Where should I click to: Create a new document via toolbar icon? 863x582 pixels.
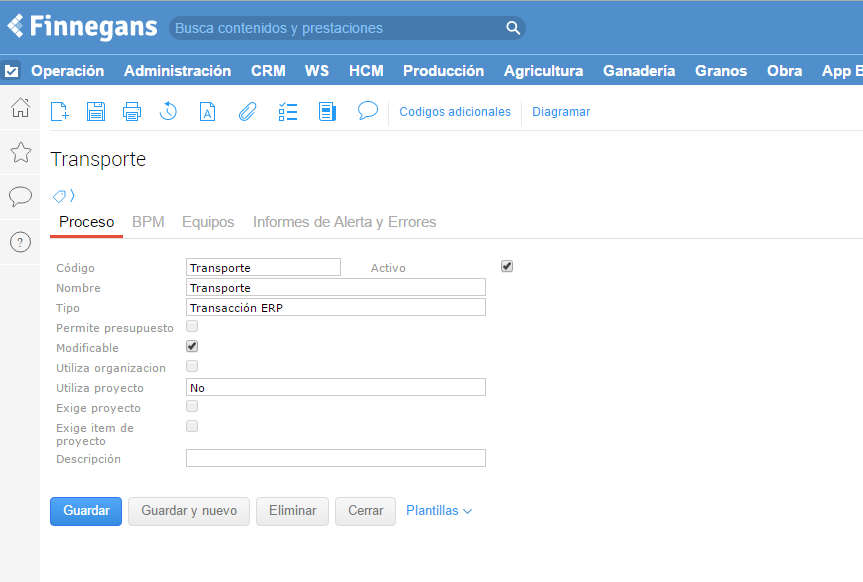coord(59,112)
